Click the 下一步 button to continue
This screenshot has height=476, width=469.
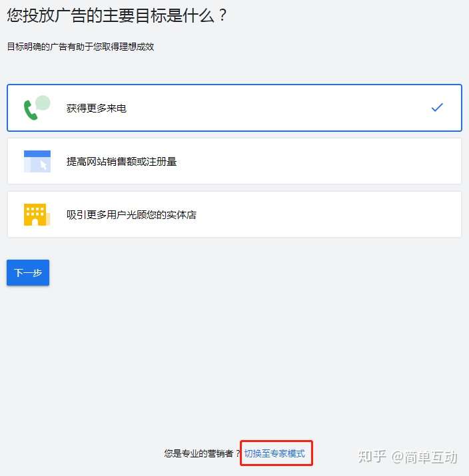[28, 272]
